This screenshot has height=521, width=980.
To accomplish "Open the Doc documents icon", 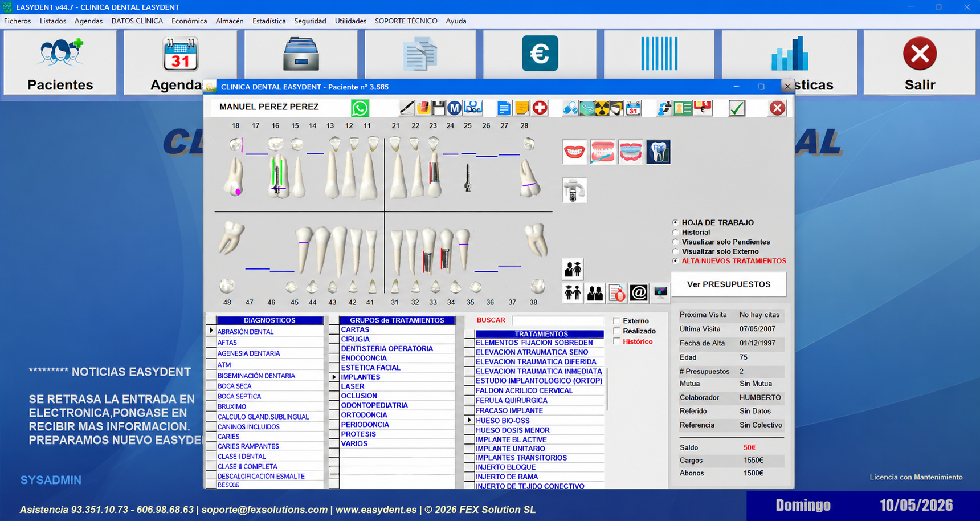I will [472, 108].
